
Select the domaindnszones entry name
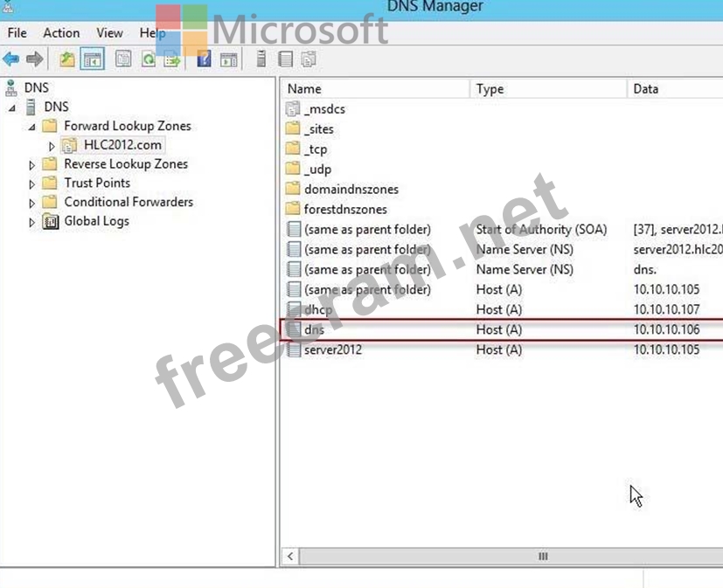click(x=351, y=189)
